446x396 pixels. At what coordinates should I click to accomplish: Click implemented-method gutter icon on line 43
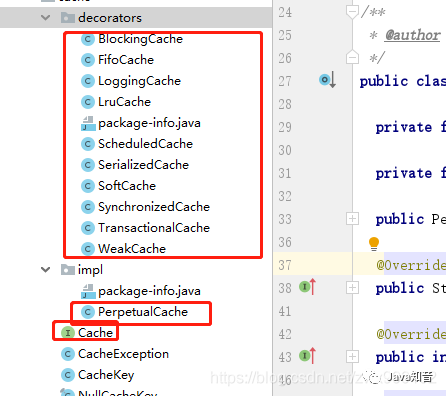307,356
